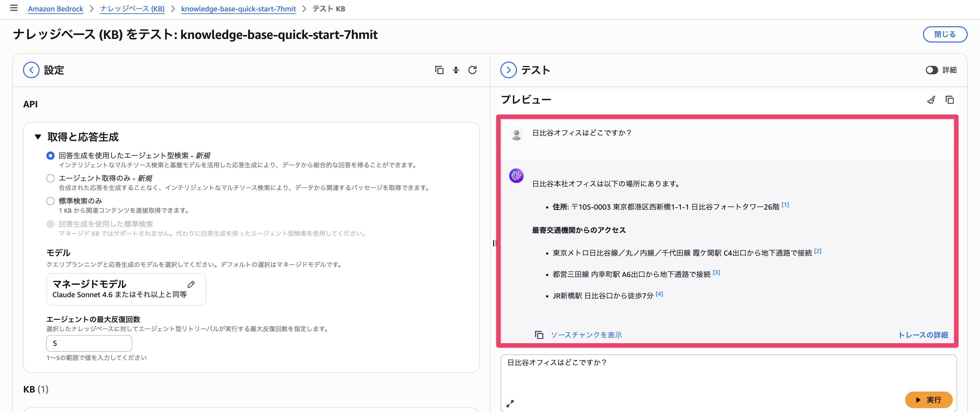Click citation [1] after the address
This screenshot has width=980, height=412.
785,205
